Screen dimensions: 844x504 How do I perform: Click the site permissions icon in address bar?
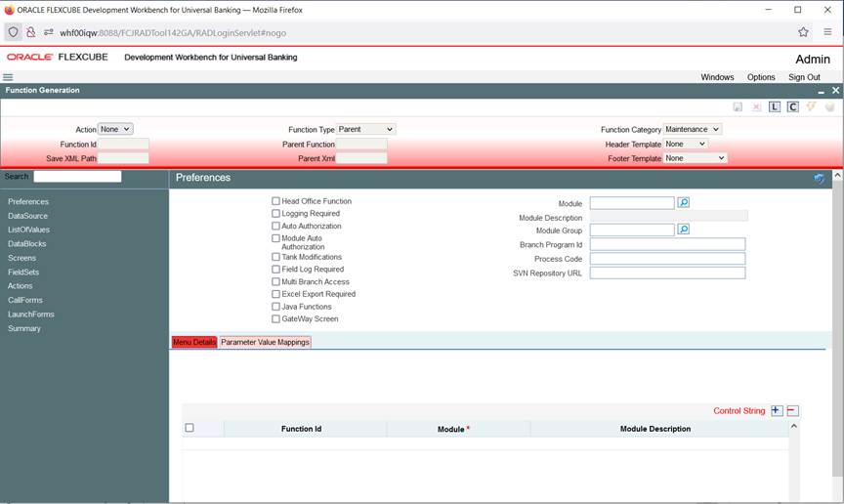(x=49, y=32)
